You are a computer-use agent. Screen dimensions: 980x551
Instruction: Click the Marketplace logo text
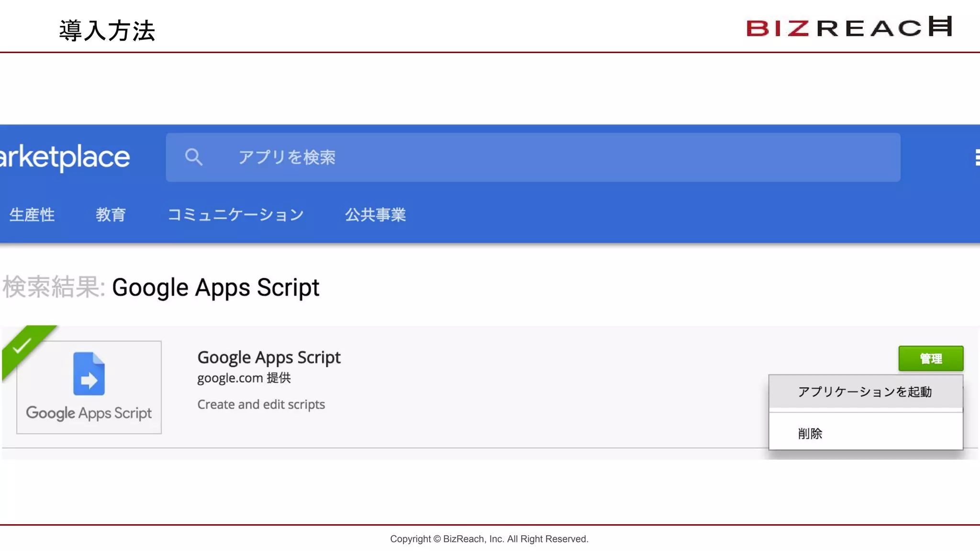pos(65,157)
